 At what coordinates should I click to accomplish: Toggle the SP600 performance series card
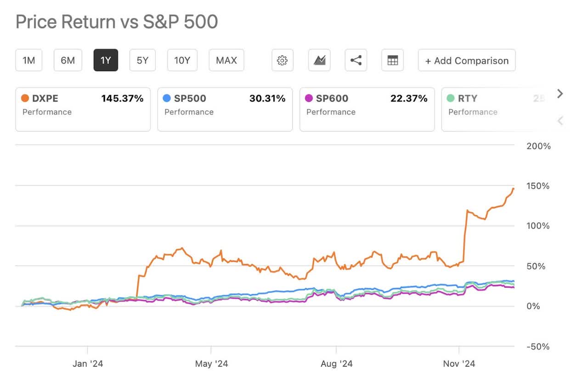pos(367,110)
